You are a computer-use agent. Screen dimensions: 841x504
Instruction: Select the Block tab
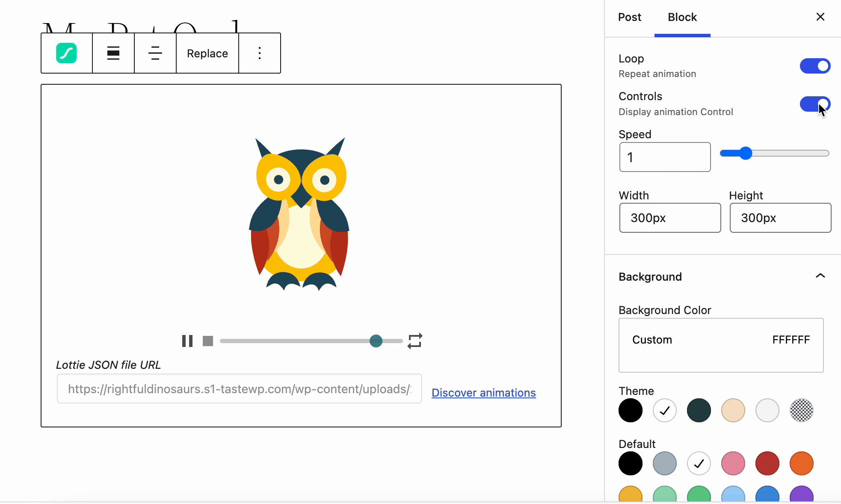point(682,17)
